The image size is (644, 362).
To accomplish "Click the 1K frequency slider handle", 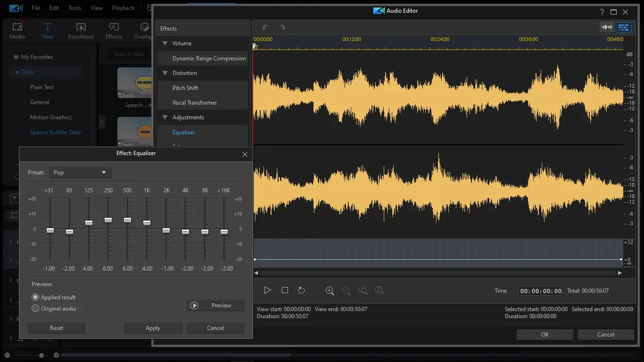I will tap(147, 223).
